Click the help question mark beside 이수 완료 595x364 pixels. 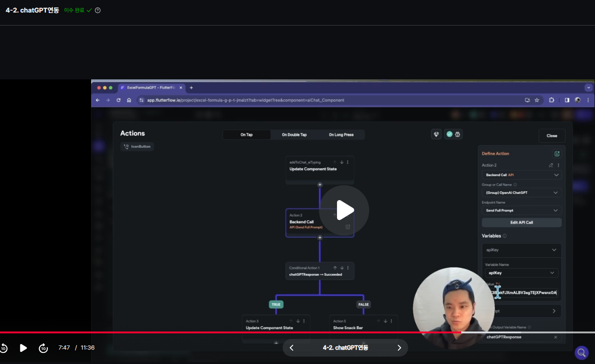tap(98, 10)
